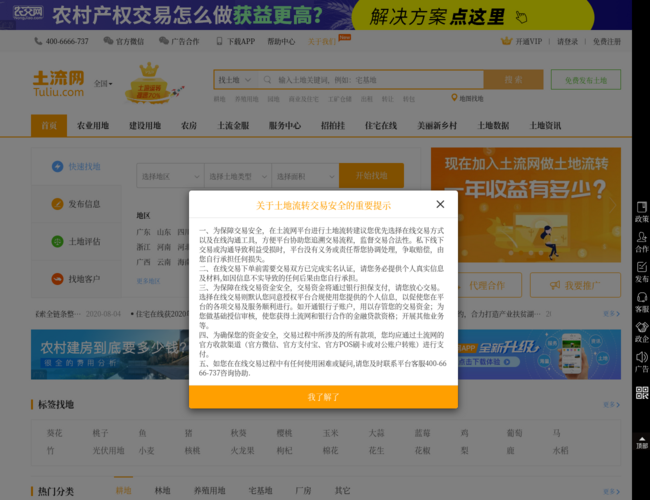Open the 美丽新乡村 navigation tab
This screenshot has height=500, width=650.
(x=437, y=126)
